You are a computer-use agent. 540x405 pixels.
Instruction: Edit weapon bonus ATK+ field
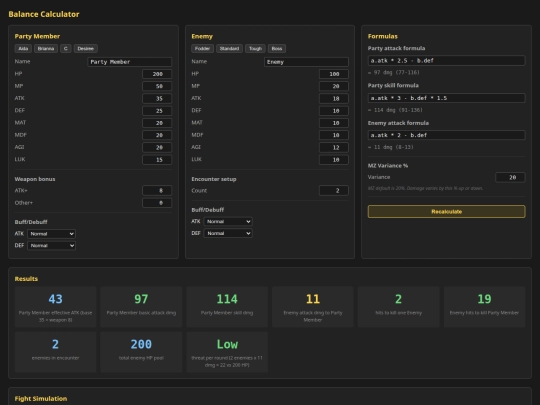click(x=157, y=190)
